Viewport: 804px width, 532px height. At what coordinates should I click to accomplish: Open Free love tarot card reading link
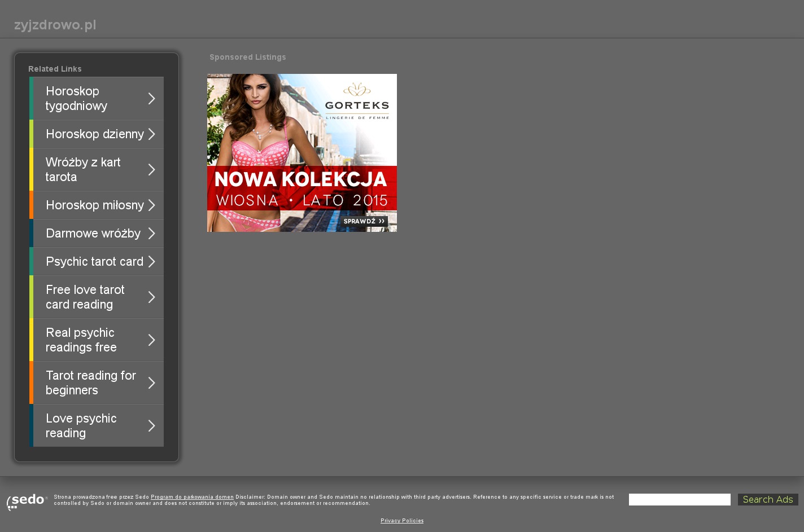[x=85, y=297]
